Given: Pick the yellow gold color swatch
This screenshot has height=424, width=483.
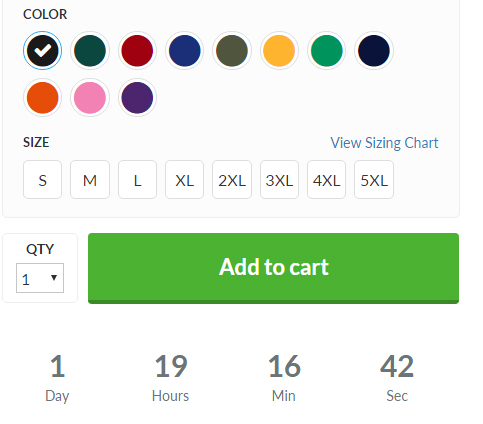Looking at the screenshot, I should click(279, 50).
